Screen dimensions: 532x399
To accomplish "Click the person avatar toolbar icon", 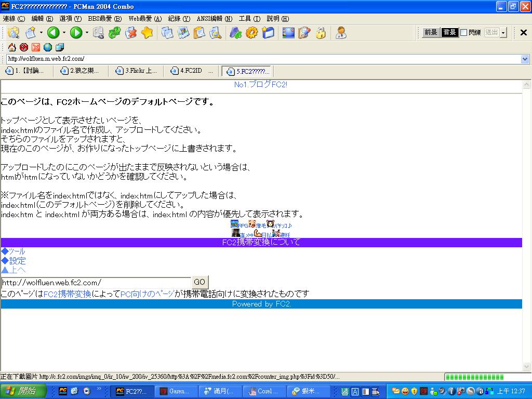I will [x=341, y=33].
